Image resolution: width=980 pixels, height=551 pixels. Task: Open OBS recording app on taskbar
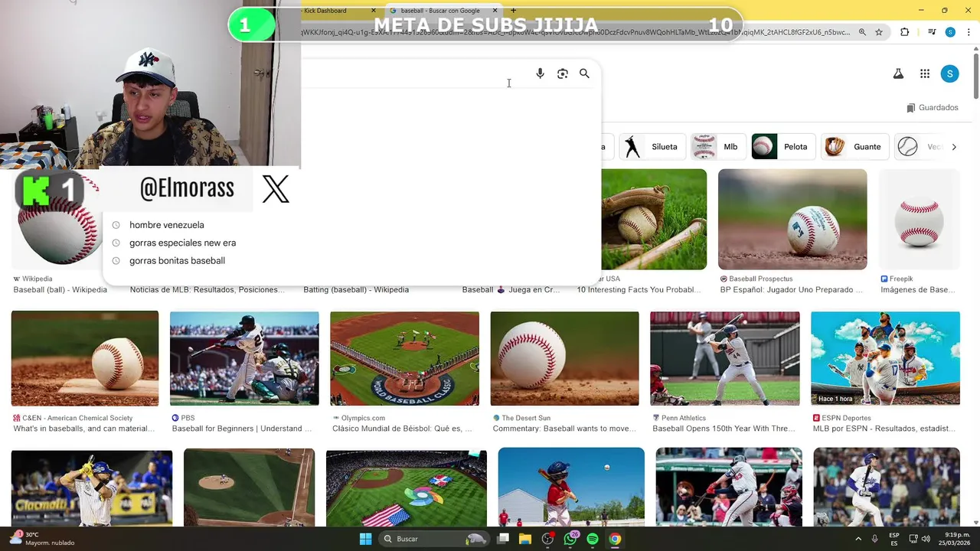[547, 539]
